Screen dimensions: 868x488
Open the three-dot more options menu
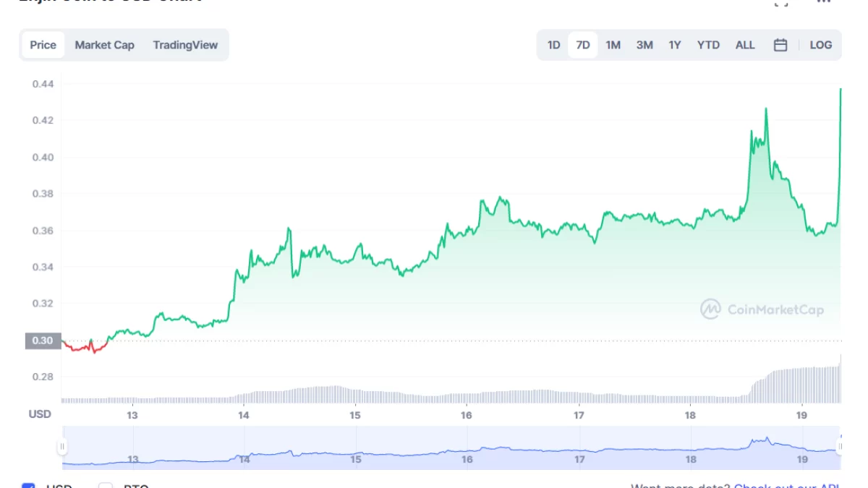[x=822, y=2]
